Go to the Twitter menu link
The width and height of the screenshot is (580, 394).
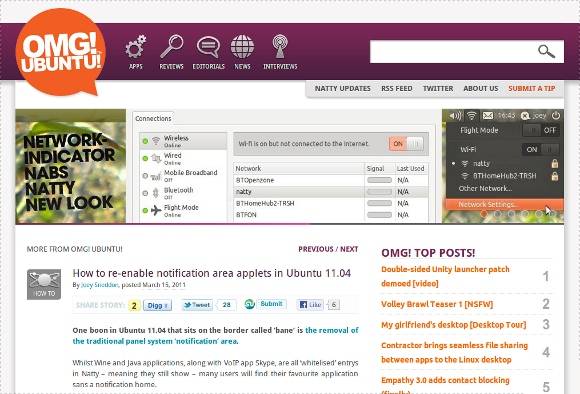[438, 88]
